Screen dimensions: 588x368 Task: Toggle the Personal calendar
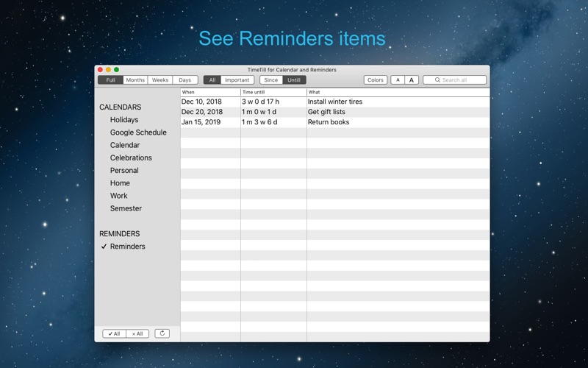tap(124, 171)
